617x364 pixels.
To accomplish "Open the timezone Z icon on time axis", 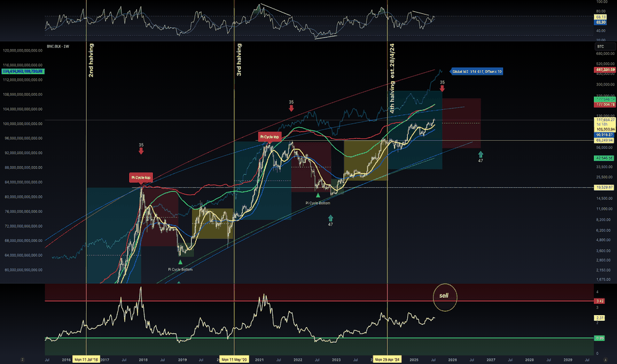I will (23, 359).
